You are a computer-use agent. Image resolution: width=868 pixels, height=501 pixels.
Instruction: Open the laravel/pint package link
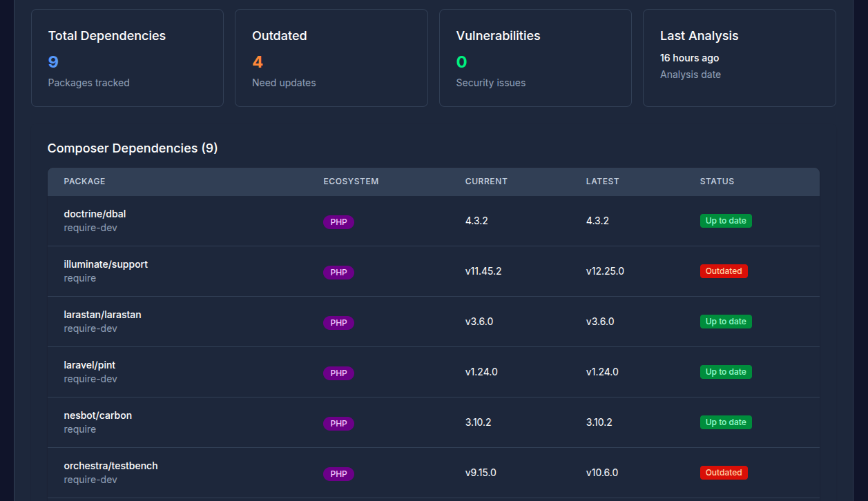coord(89,365)
